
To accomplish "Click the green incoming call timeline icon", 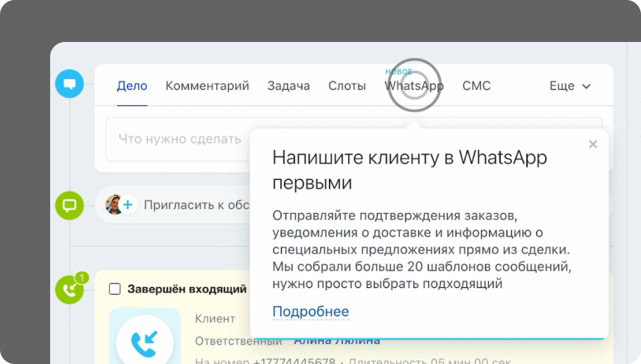I will click(69, 290).
